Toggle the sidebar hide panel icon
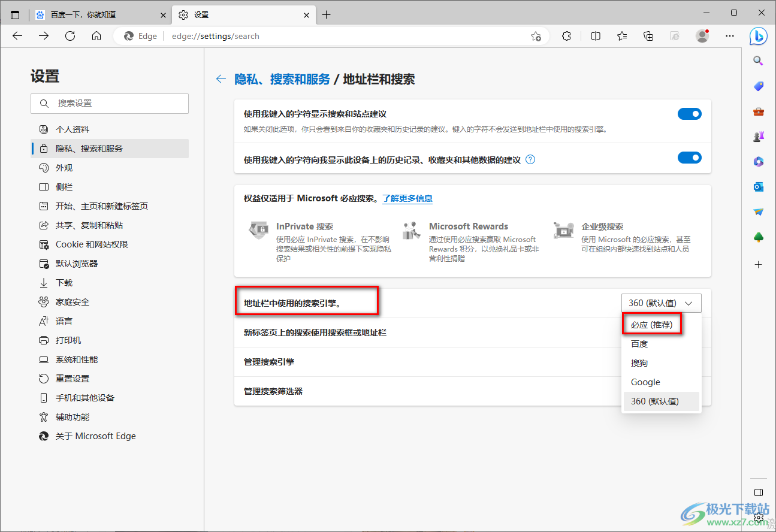Viewport: 776px width, 532px height. [x=759, y=492]
